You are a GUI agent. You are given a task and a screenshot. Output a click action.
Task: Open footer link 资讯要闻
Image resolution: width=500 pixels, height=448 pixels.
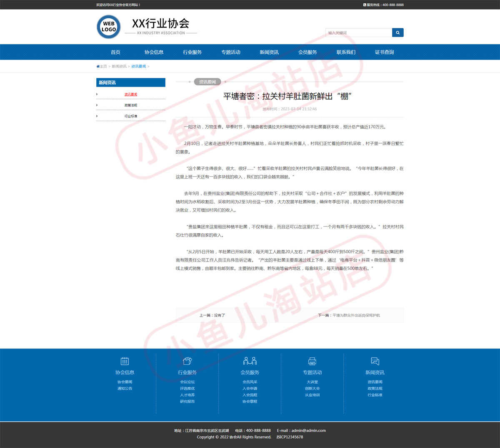[375, 382]
